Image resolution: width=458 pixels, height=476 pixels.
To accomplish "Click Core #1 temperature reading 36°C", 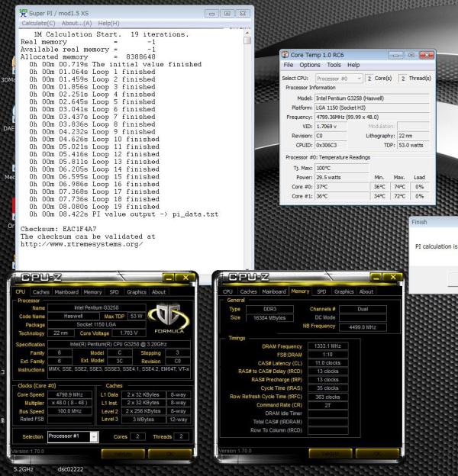I will pyautogui.click(x=342, y=196).
